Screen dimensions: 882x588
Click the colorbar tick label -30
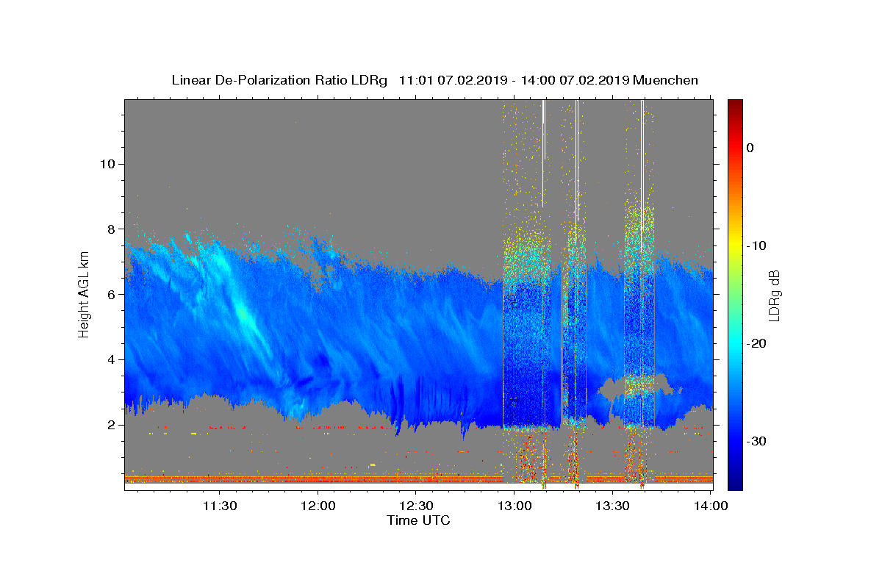coord(758,441)
